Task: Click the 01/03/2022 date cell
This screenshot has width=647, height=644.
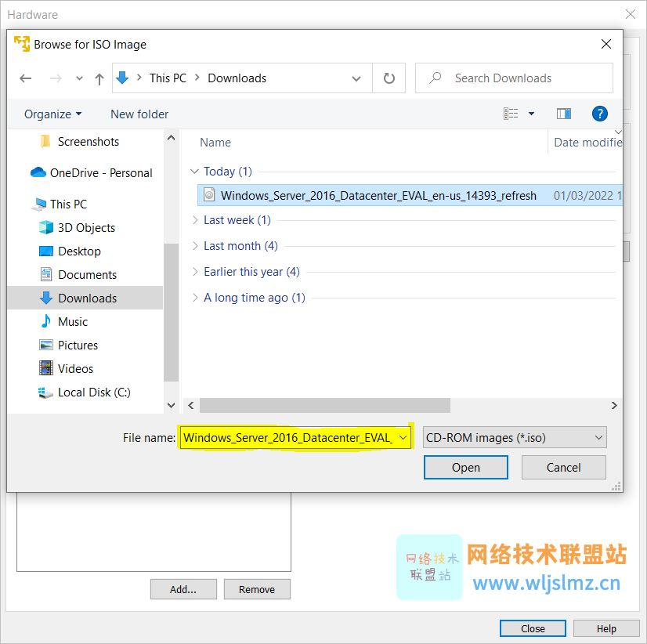Action: (587, 195)
